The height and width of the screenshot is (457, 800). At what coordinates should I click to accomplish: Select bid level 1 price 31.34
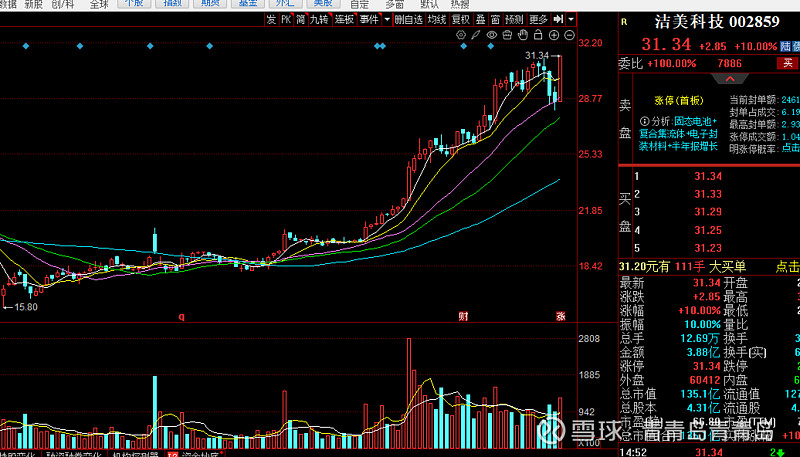tap(708, 176)
